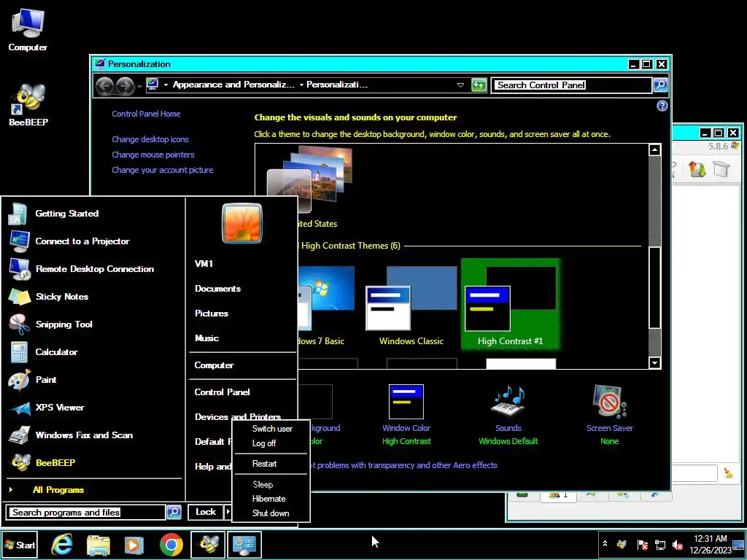Open Pictures from the Start menu

212,314
